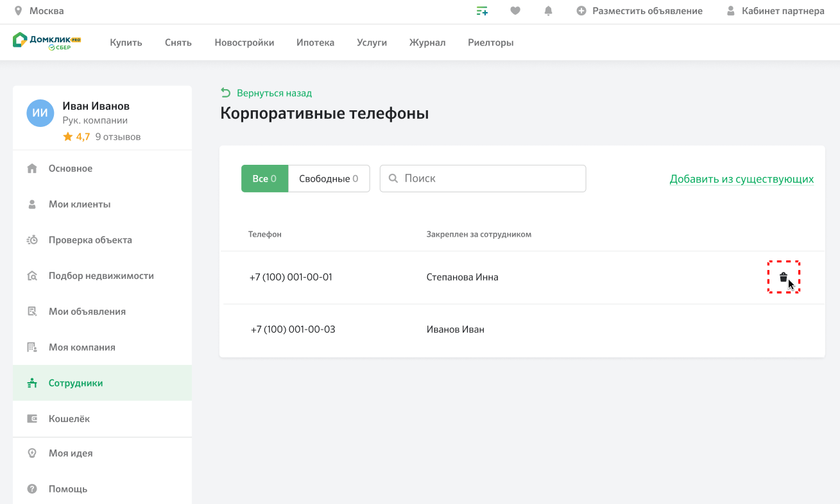Click the question icon next to Помощь

pos(32,489)
